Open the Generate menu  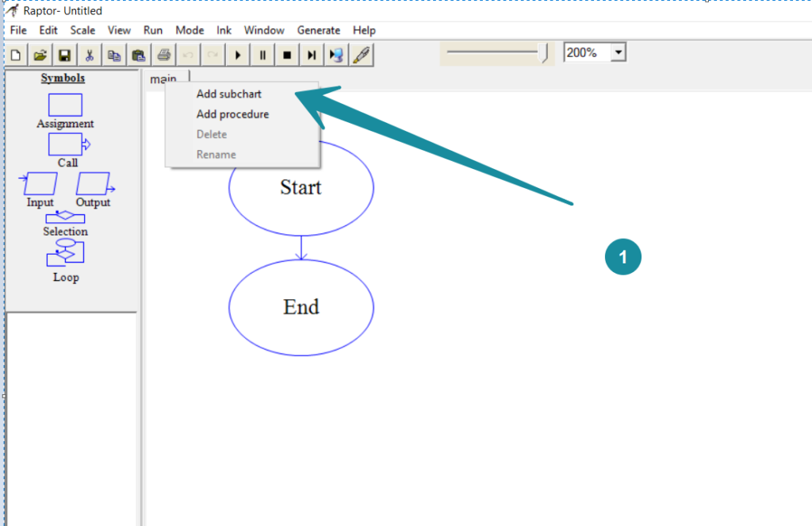[319, 30]
